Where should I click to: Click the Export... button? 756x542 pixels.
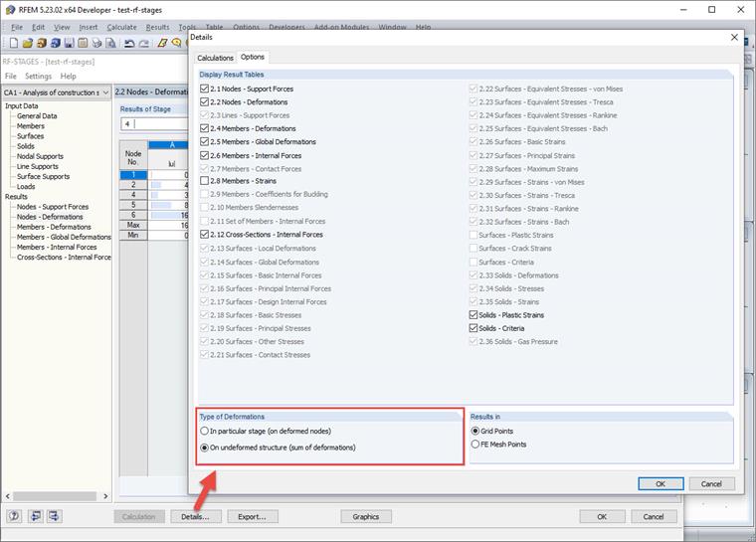point(252,516)
